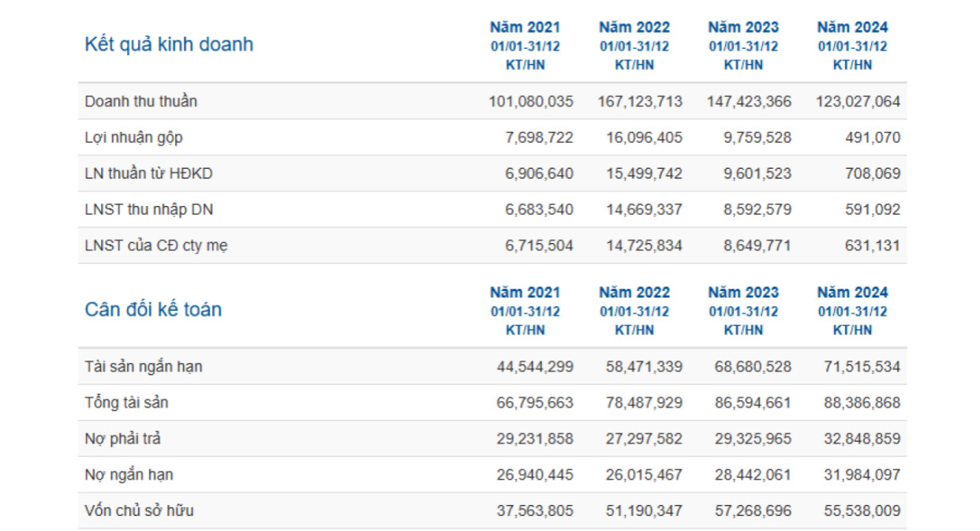Image resolution: width=980 pixels, height=531 pixels.
Task: Select the 2021 owner's equity value 37,563,805
Action: pos(535,511)
